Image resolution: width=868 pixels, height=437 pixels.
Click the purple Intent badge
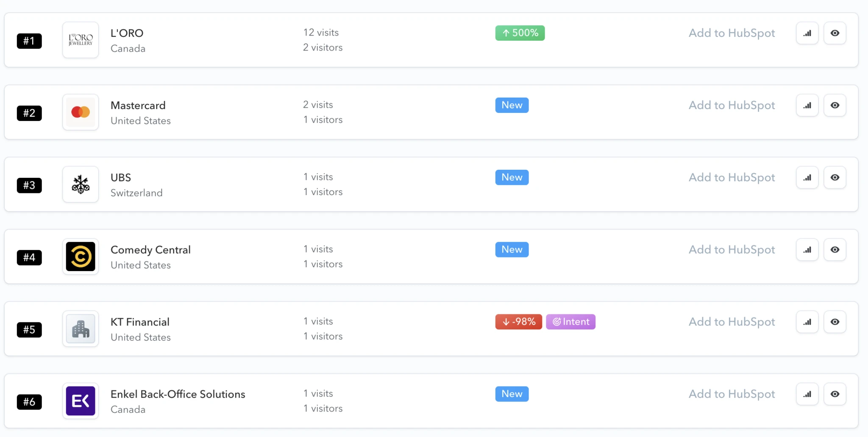click(x=570, y=322)
